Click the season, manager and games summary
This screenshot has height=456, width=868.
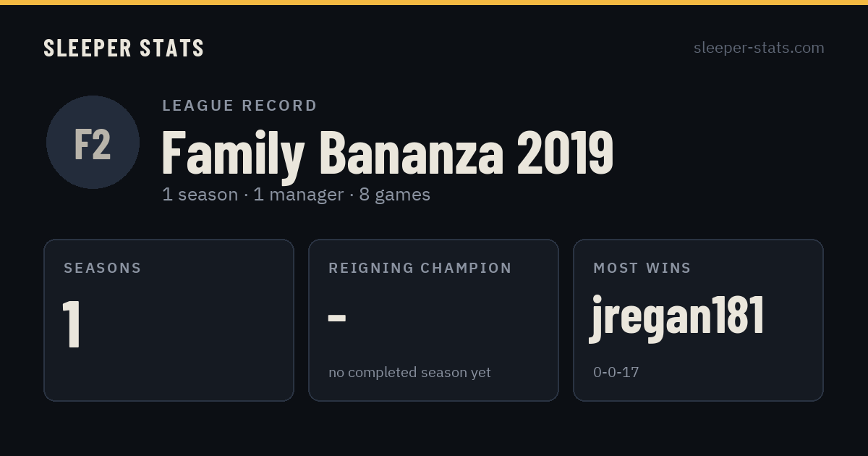click(296, 195)
